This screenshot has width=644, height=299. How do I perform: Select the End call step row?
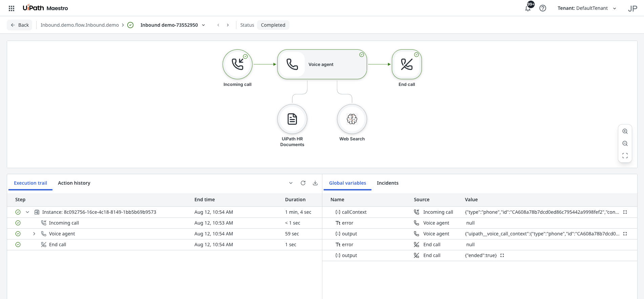tap(164, 245)
